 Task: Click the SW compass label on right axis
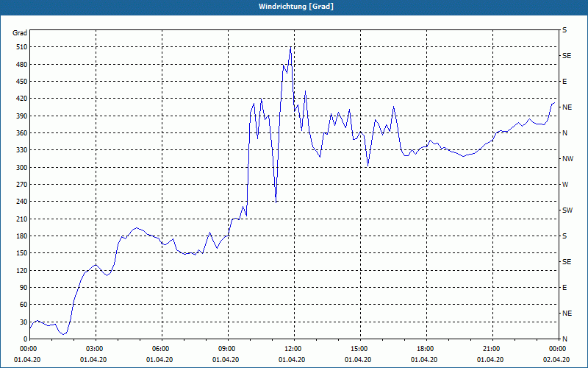tap(567, 210)
